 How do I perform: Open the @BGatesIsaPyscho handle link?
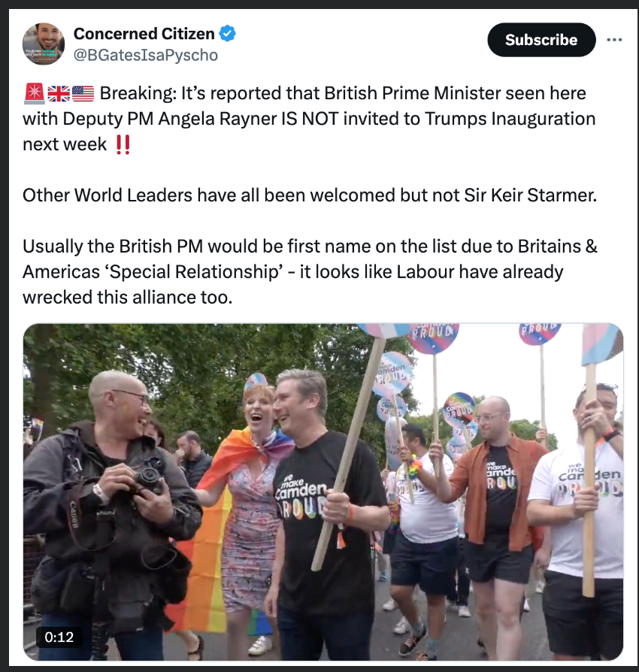(x=145, y=55)
